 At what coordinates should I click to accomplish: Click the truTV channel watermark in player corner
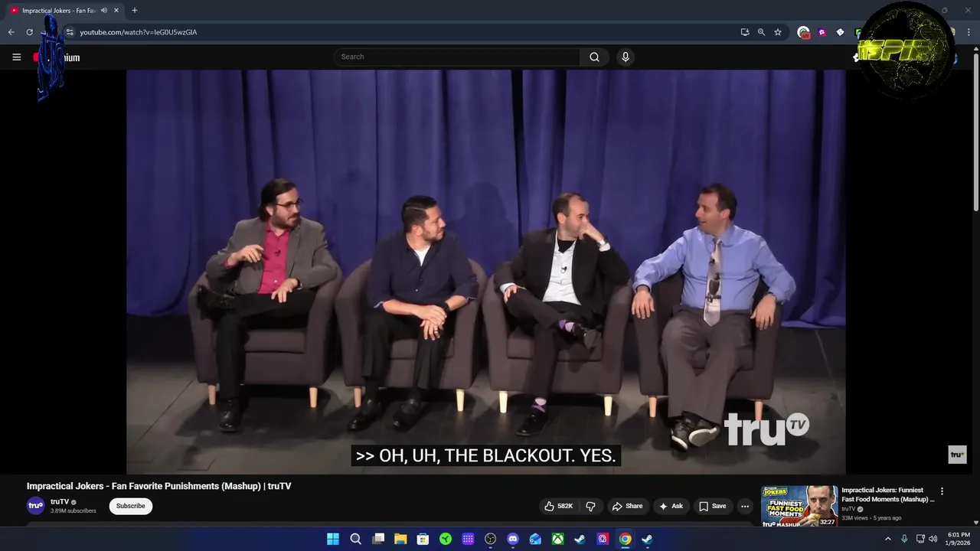tap(957, 455)
